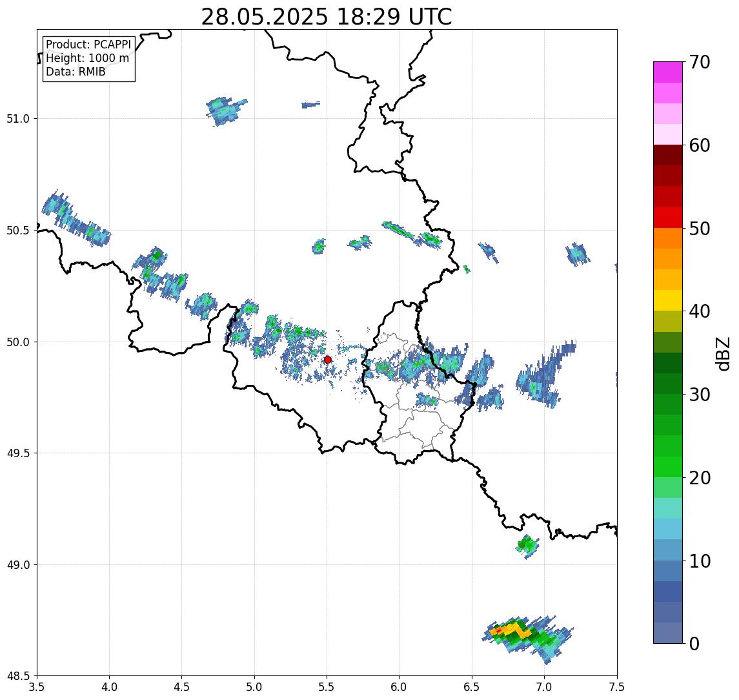Click the latitude label 50.0

[18, 342]
